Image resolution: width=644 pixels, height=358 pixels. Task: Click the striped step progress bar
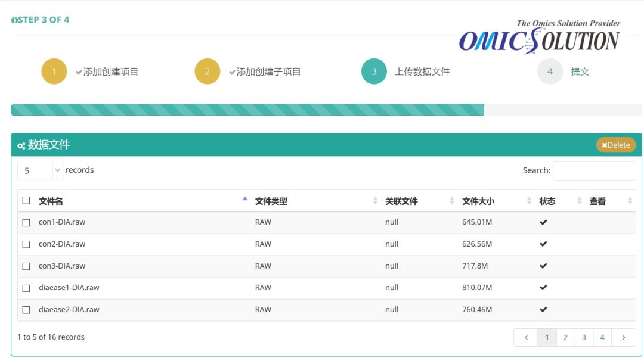click(x=247, y=110)
